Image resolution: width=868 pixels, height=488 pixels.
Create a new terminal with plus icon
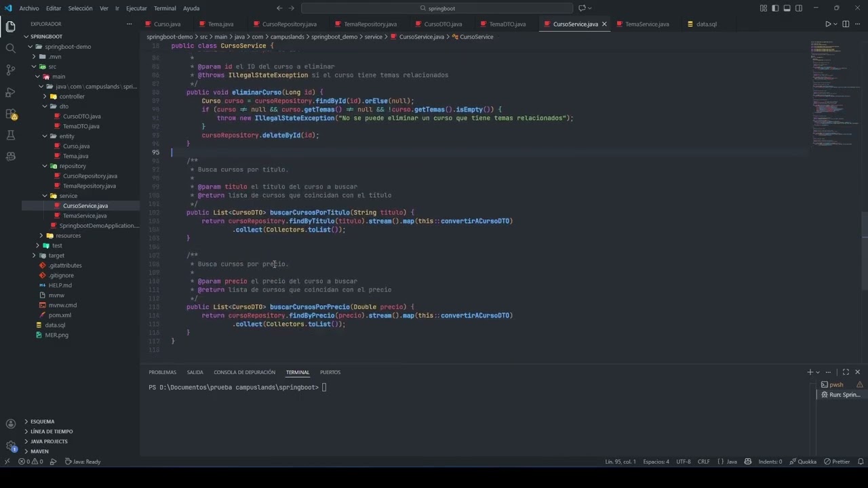[810, 372]
